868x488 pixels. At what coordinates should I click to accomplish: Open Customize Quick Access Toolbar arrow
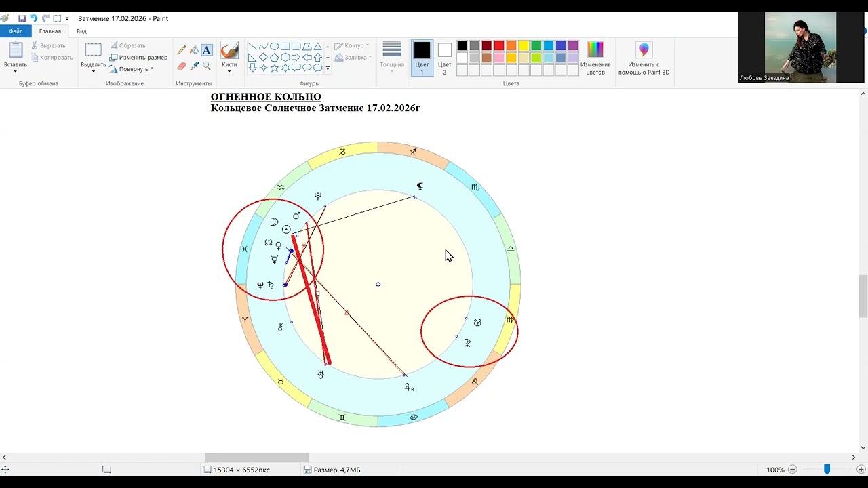pos(67,18)
